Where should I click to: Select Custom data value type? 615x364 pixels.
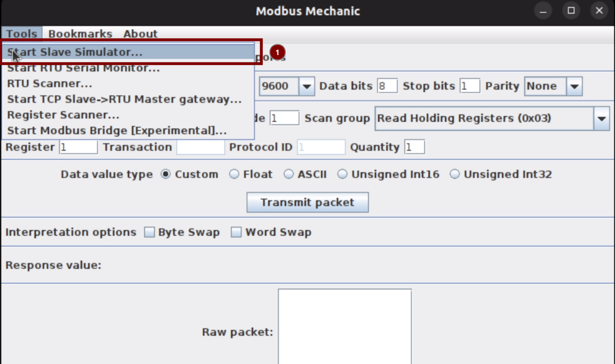(x=166, y=174)
